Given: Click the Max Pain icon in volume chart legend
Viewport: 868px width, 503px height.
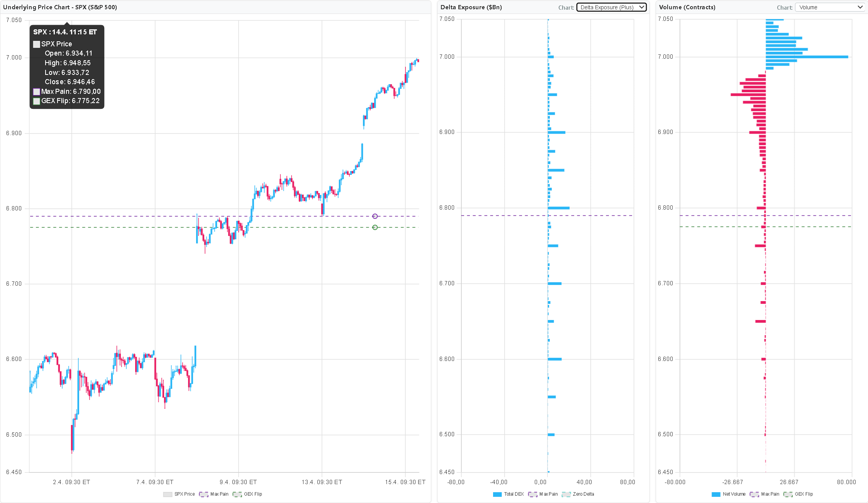Looking at the screenshot, I should (754, 494).
